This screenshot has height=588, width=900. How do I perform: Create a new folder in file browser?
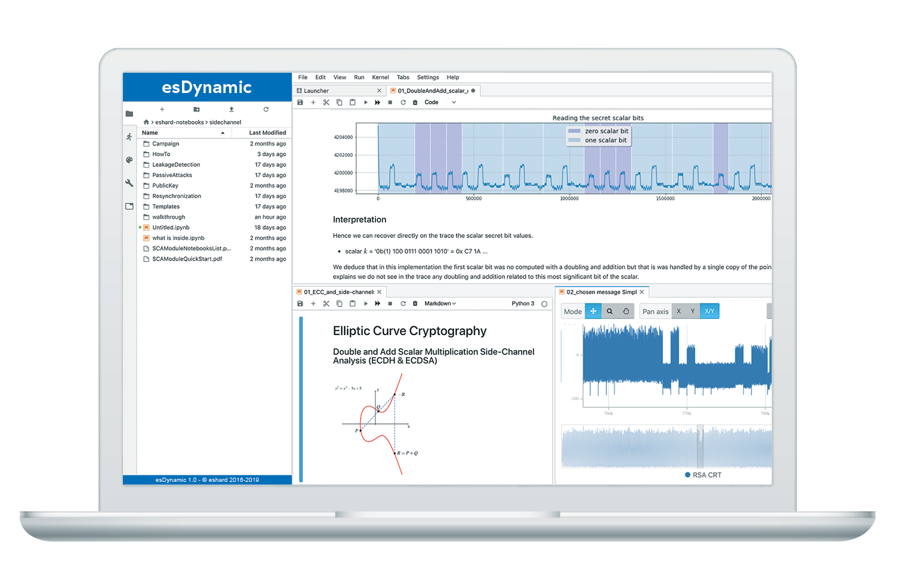tap(196, 110)
